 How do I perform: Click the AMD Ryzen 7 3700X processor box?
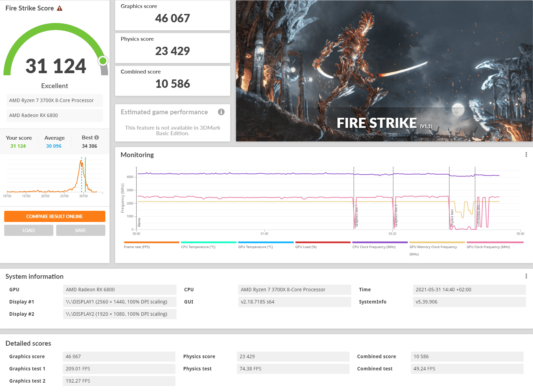[55, 100]
